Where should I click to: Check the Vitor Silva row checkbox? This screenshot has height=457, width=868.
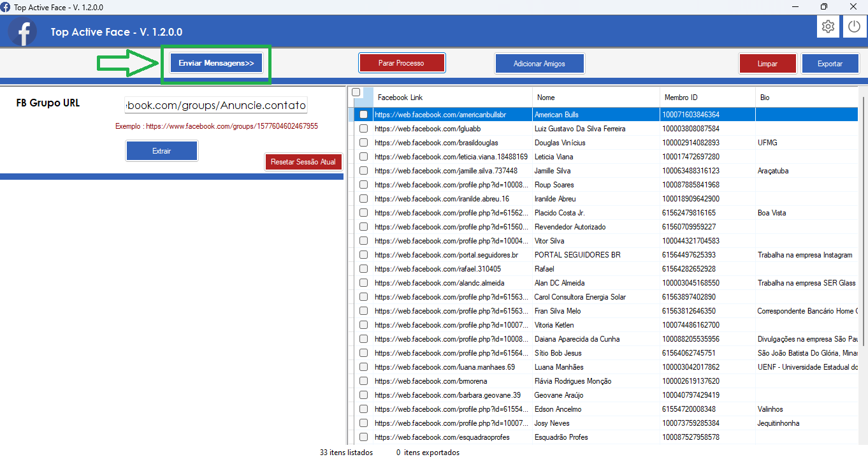pyautogui.click(x=363, y=241)
